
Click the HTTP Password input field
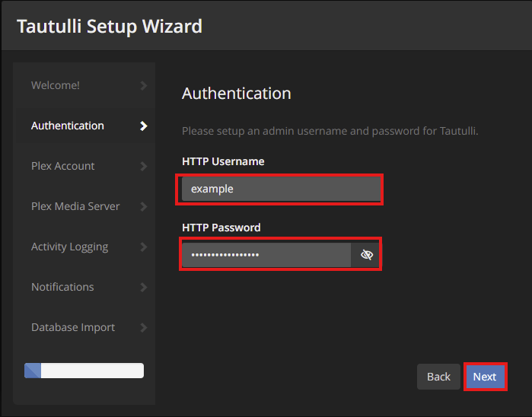[x=266, y=254]
